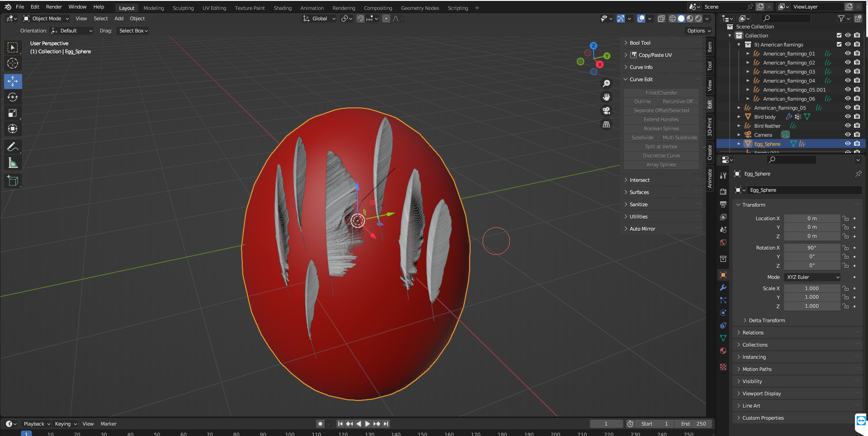This screenshot has width=868, height=436.
Task: Open the Modifiers wrench properties tab
Action: pyautogui.click(x=723, y=288)
